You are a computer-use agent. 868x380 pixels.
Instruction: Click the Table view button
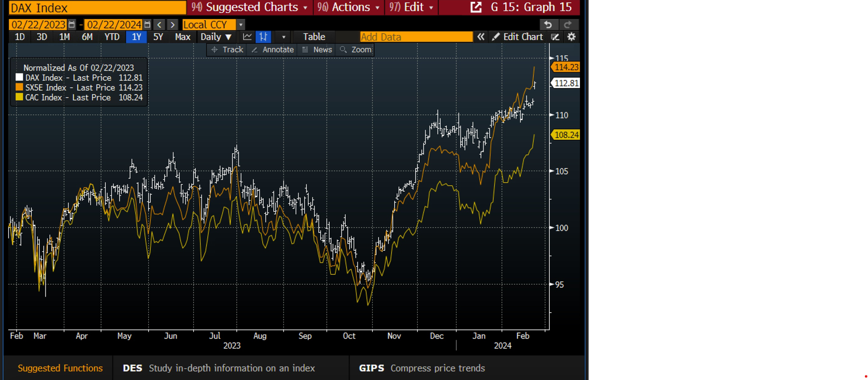point(314,37)
